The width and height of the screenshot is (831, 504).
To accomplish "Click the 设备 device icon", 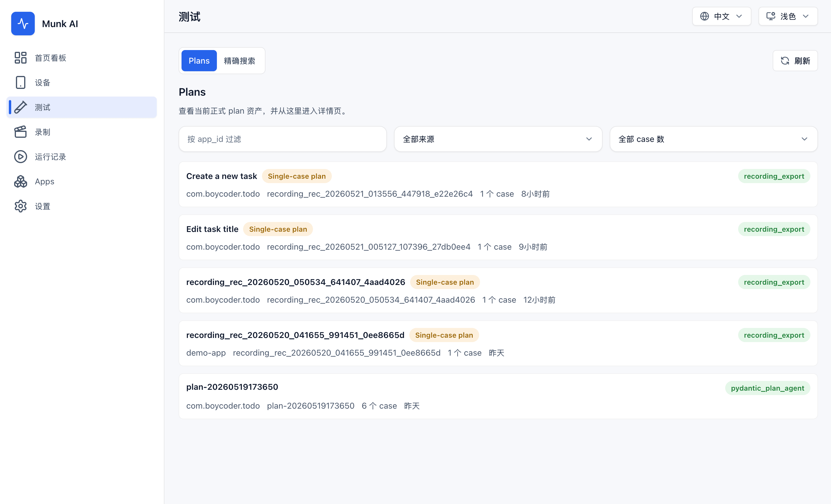I will click(x=21, y=82).
